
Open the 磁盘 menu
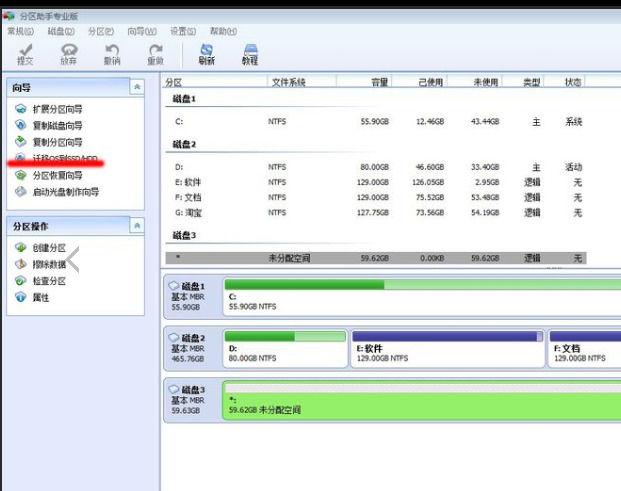point(61,31)
